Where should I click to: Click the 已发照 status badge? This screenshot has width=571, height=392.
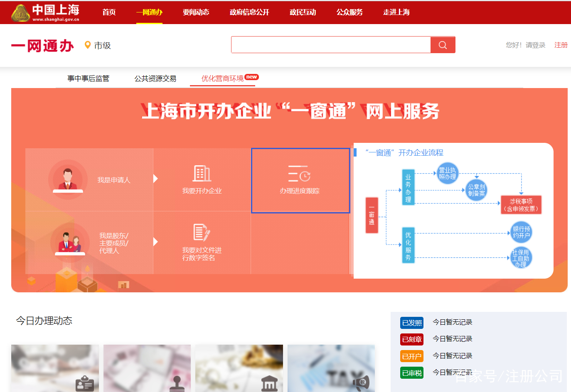click(411, 322)
